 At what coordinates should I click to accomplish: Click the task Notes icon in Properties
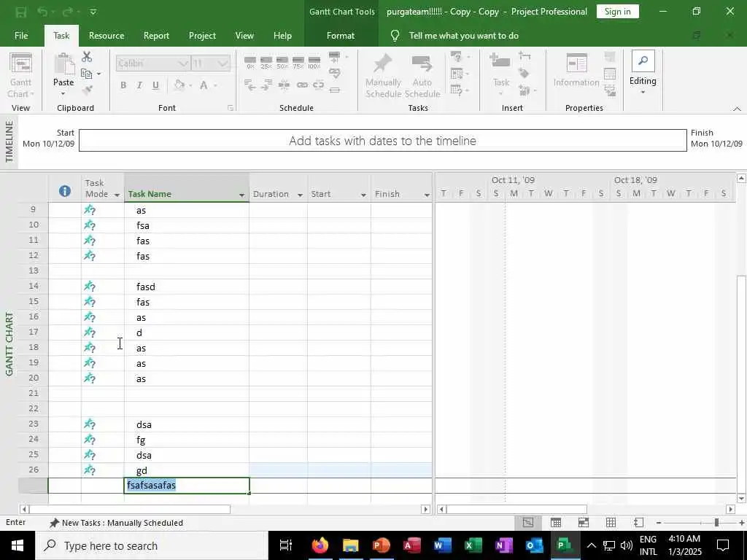[x=610, y=57]
